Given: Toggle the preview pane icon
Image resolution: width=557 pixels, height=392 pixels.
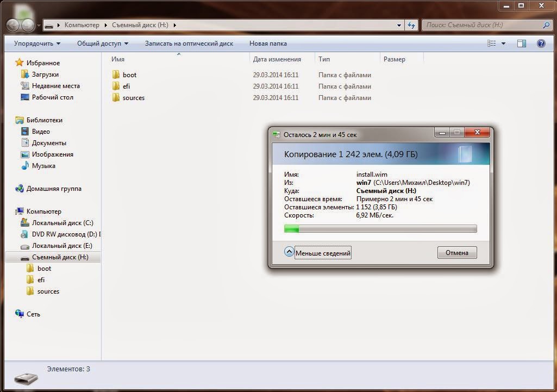Looking at the screenshot, I should [x=522, y=43].
